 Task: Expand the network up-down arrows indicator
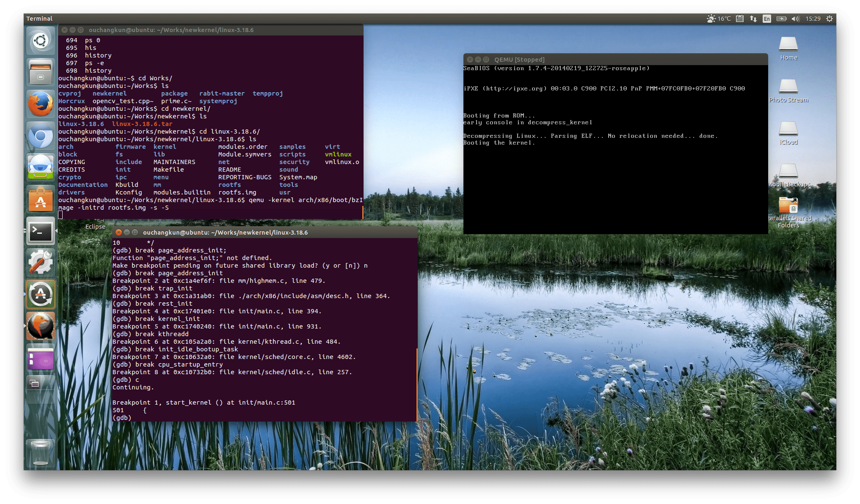[753, 19]
